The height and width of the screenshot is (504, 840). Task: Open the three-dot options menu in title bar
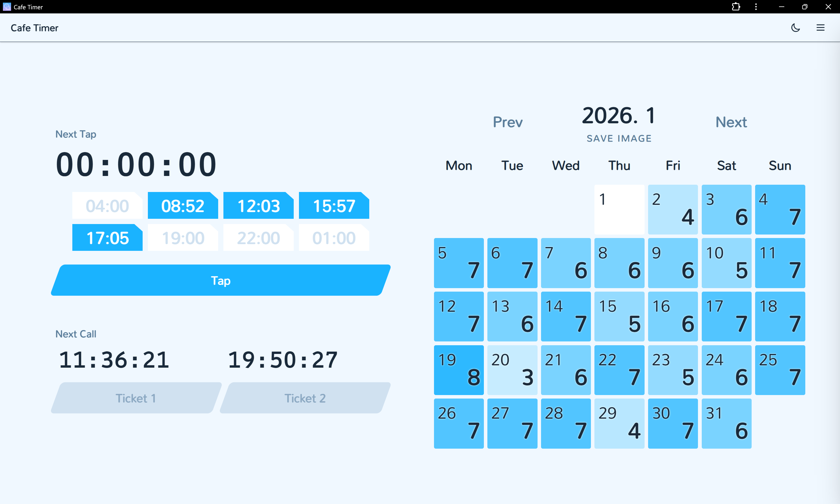point(756,7)
